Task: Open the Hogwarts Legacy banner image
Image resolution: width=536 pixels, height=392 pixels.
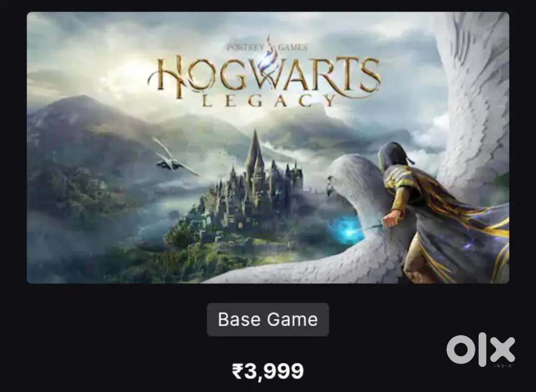Action: [267, 147]
